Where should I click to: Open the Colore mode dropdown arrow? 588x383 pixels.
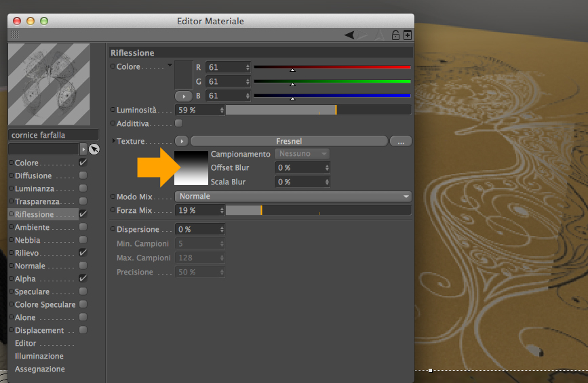(x=170, y=66)
